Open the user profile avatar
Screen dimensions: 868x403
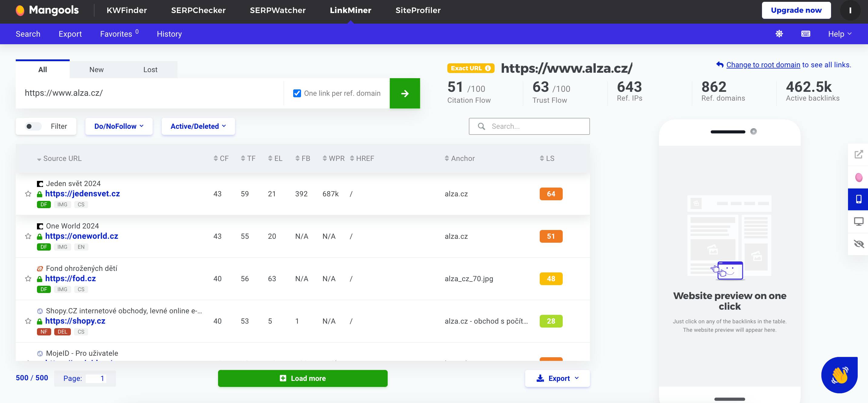point(850,11)
